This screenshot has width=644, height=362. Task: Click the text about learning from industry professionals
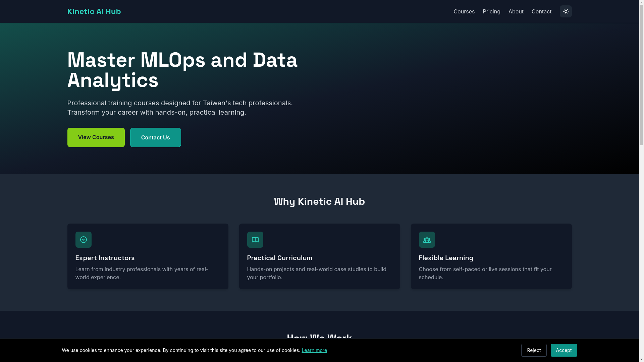142,273
